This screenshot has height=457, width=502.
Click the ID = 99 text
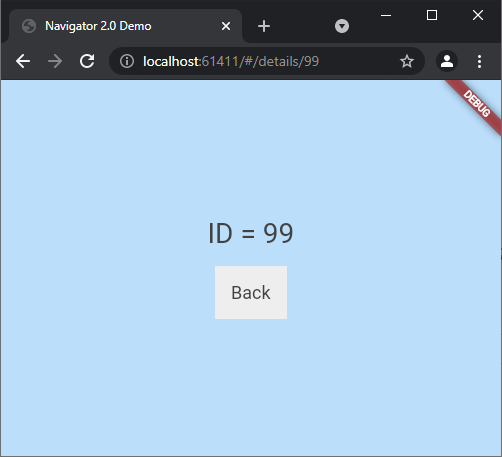[x=251, y=233]
